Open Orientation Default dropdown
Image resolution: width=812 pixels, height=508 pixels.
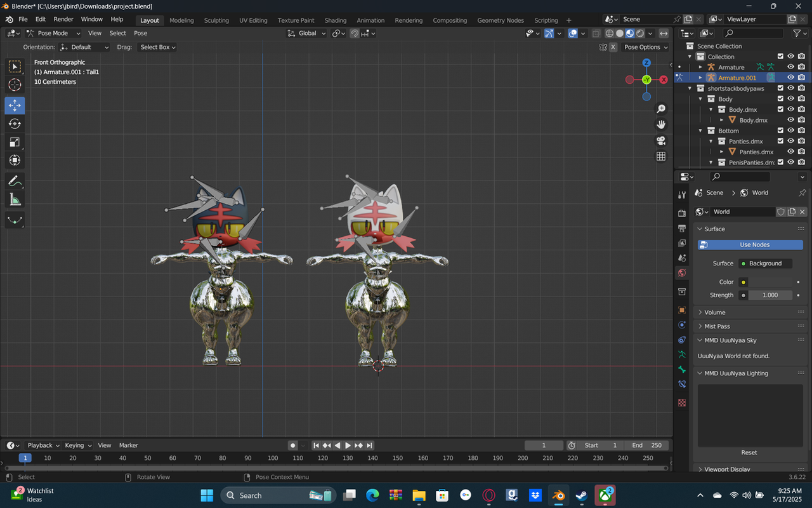(x=84, y=47)
